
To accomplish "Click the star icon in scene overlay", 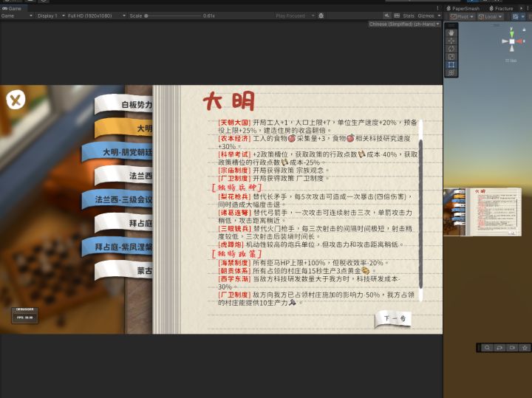I will click(525, 347).
